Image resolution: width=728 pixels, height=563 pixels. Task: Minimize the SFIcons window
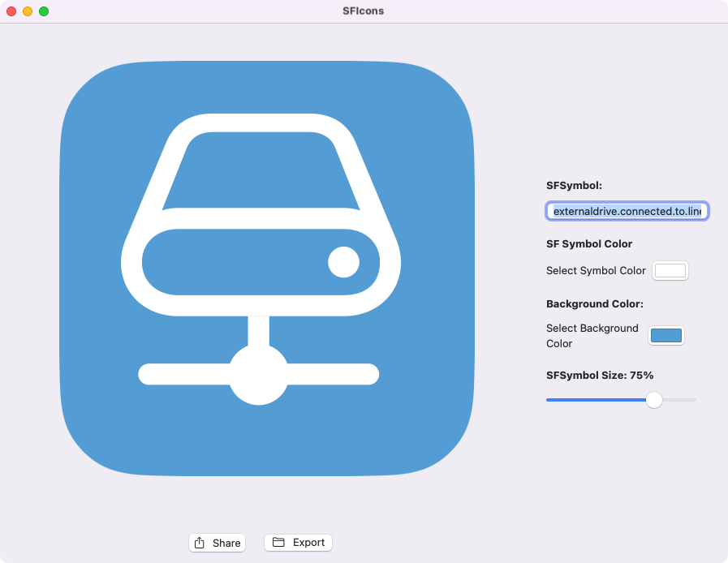[x=28, y=11]
